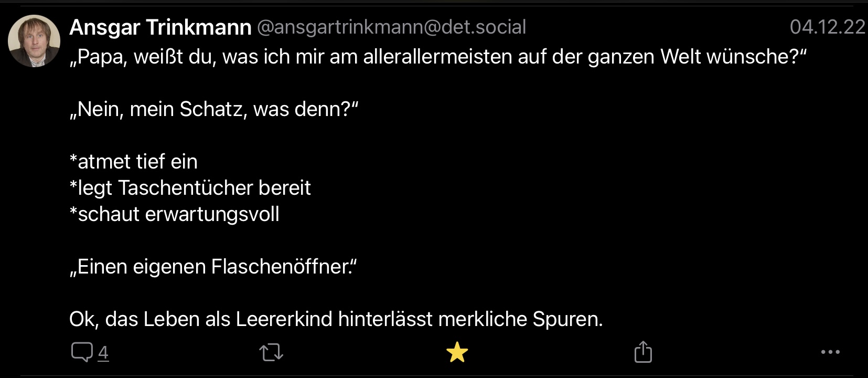Click the word Leererkind in the post
Viewport: 868px width, 378px height.
point(284,319)
